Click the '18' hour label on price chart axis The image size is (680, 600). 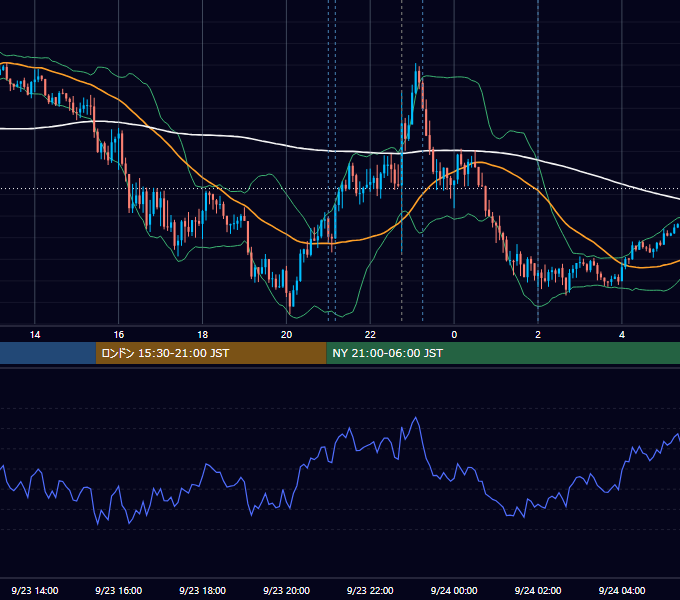point(203,335)
